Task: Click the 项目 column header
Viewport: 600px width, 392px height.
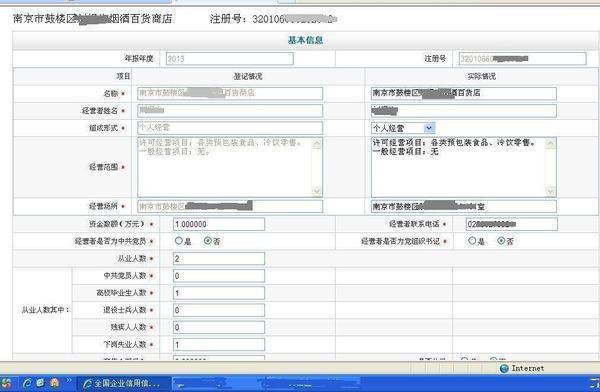Action: (x=123, y=76)
